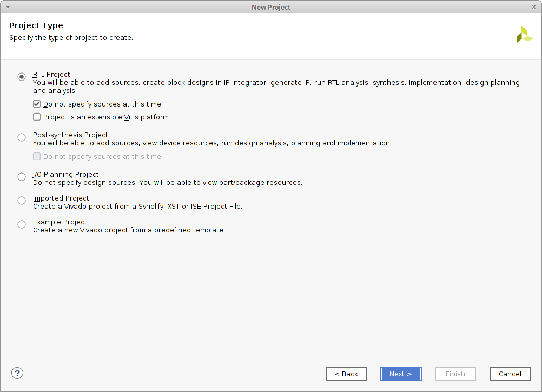Close the New Project dialog
Screen dimensions: 542x392
point(534,7)
